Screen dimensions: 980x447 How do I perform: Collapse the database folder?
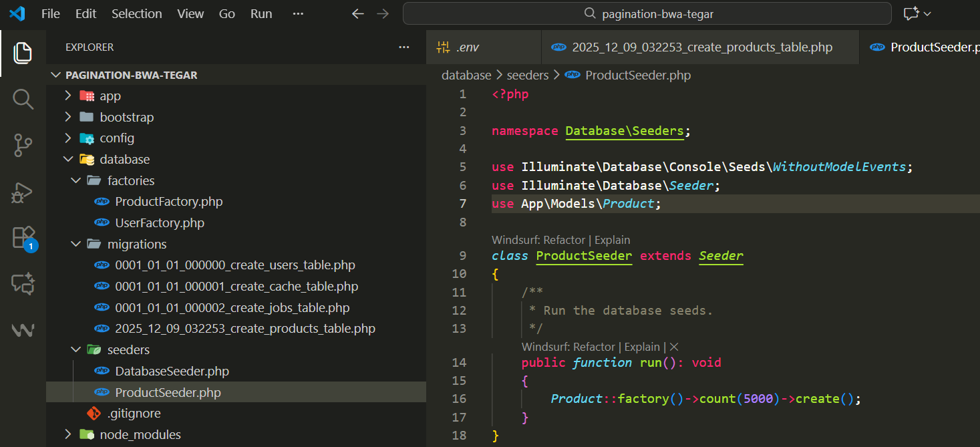coord(124,160)
